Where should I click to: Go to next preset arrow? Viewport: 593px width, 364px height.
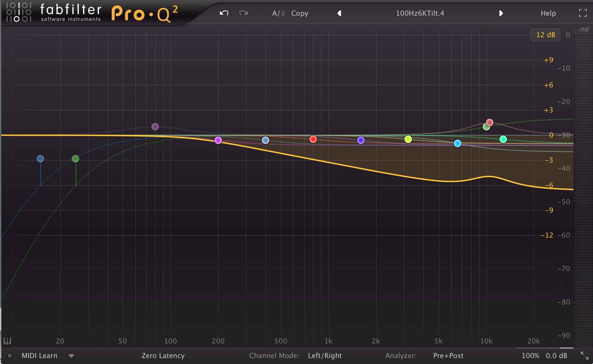click(501, 13)
